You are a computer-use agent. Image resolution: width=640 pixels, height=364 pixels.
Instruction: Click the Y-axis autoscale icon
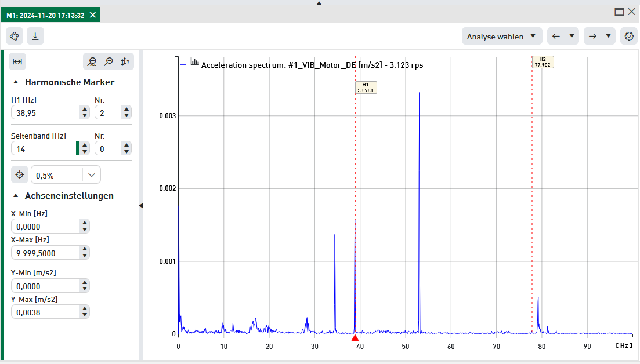(x=125, y=62)
